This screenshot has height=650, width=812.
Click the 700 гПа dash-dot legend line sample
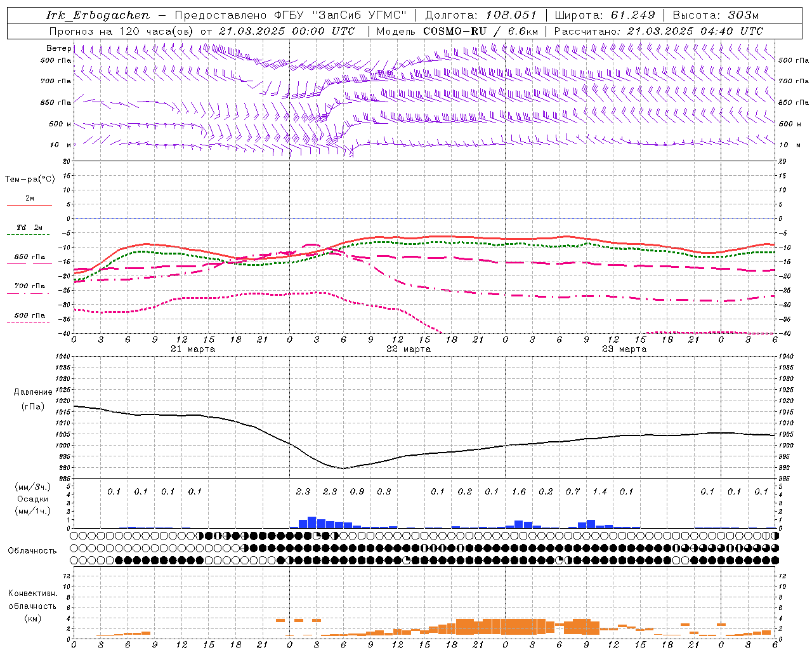pos(28,293)
